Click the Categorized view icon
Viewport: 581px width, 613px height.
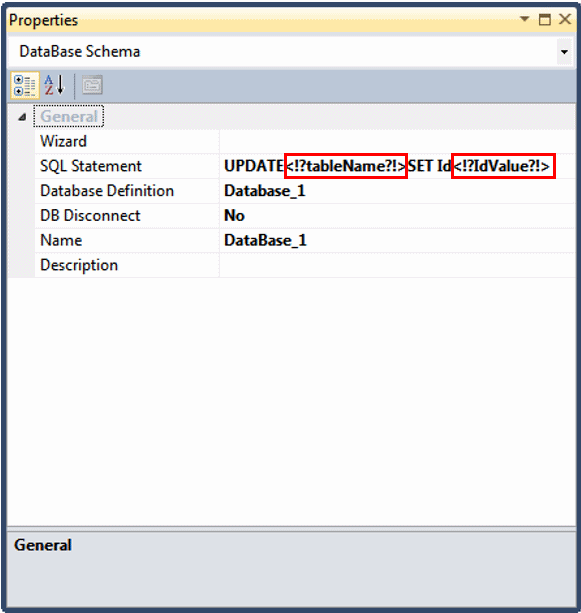pos(25,85)
